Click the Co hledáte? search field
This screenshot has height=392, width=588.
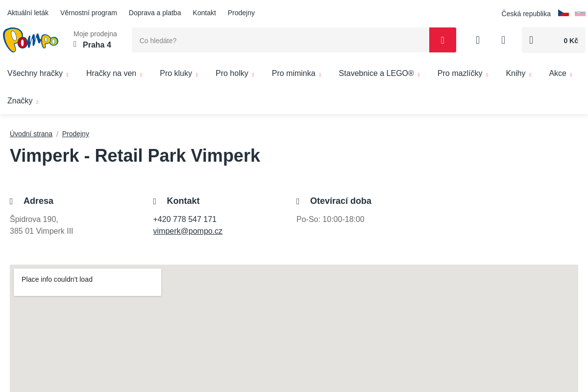tap(280, 40)
